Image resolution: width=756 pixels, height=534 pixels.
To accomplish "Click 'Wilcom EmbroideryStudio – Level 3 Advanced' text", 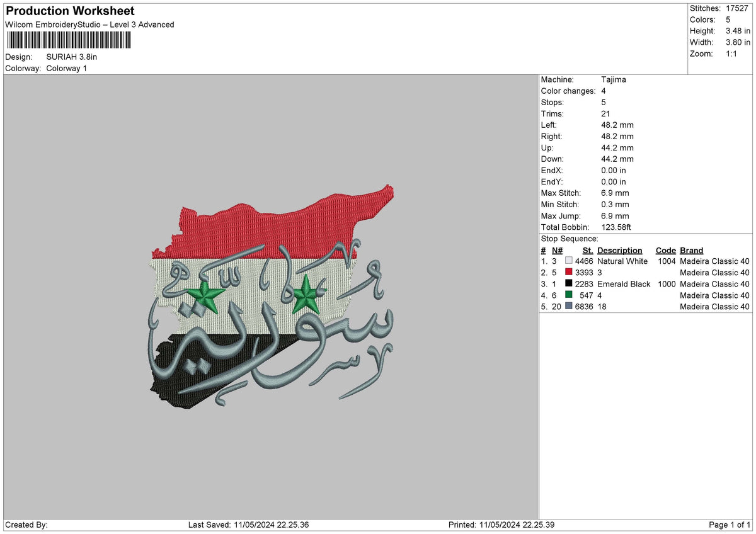I will point(89,25).
